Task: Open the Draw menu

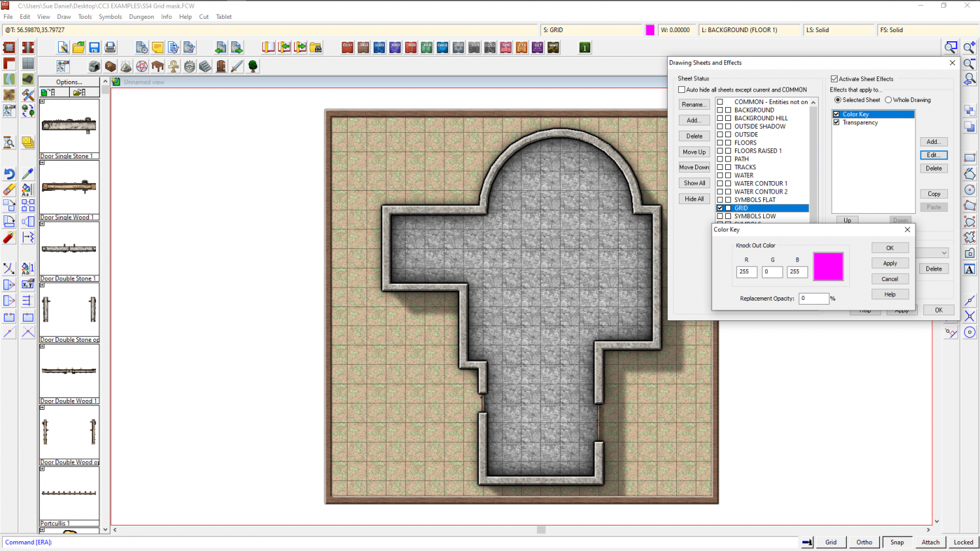Action: [64, 17]
